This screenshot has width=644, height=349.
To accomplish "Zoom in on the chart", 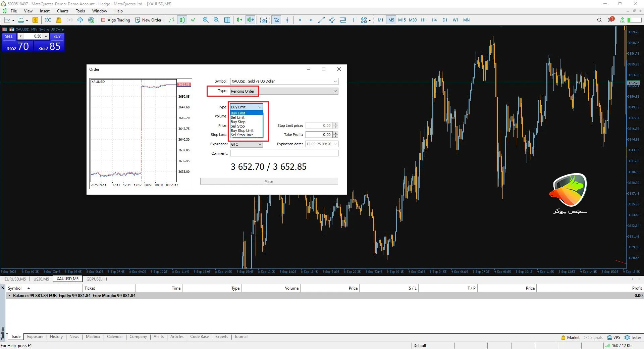I will click(206, 20).
